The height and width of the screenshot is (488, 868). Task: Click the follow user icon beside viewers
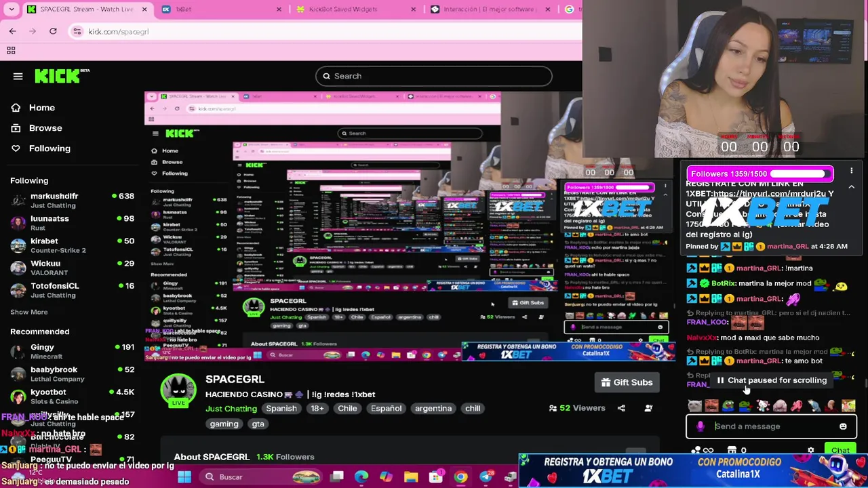648,408
